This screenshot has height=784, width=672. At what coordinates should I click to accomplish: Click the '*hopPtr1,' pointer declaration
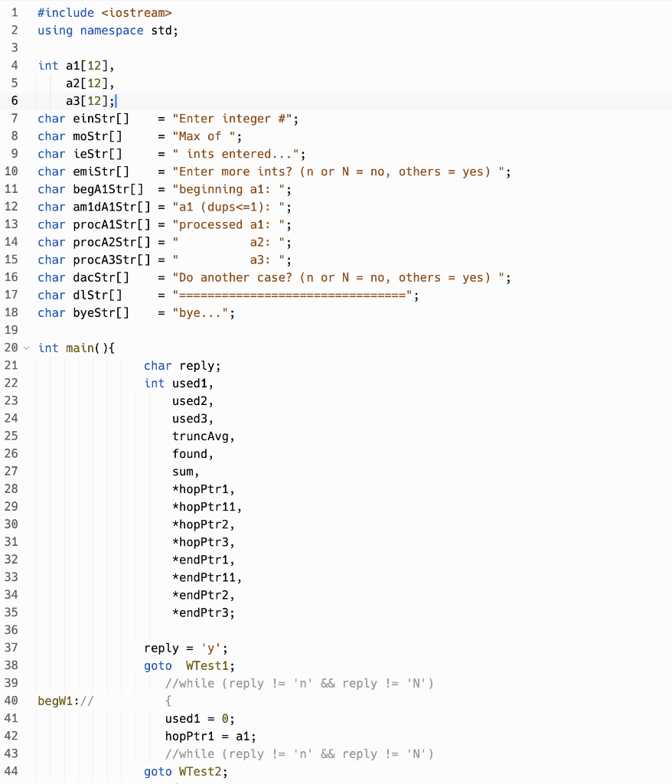click(203, 489)
